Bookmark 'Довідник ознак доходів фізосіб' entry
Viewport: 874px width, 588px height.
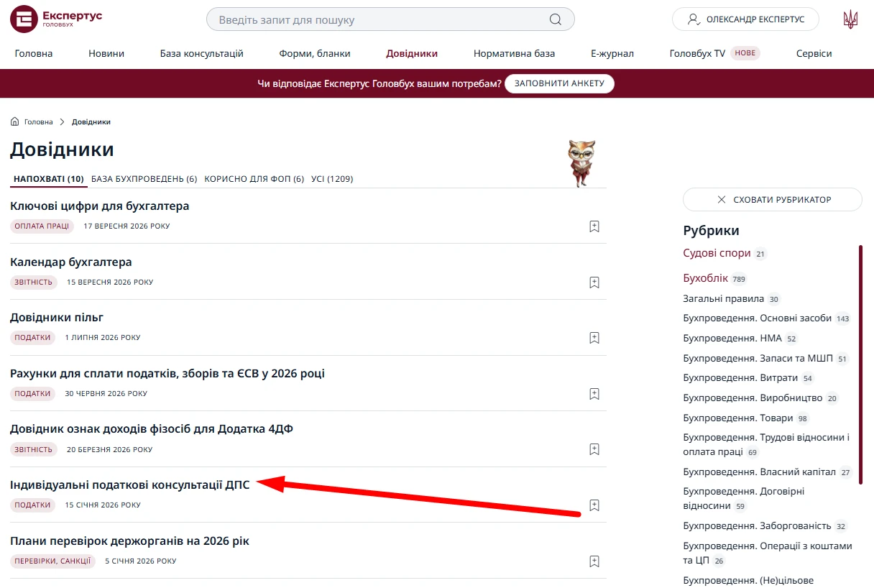pyautogui.click(x=594, y=449)
